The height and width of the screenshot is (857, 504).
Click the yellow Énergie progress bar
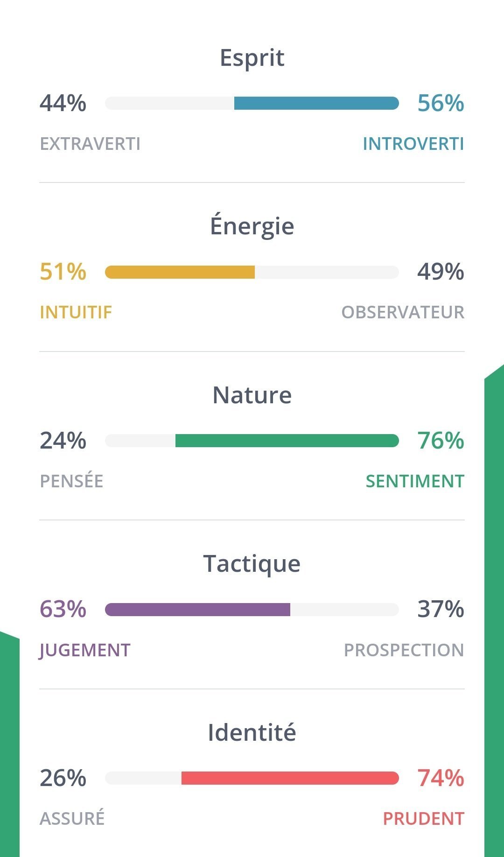(180, 272)
